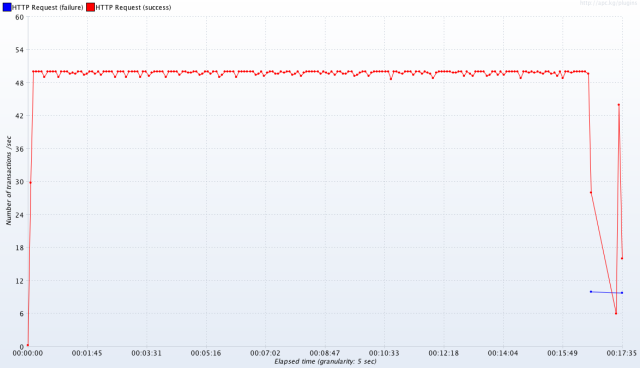The height and width of the screenshot is (368, 640).
Task: Click the x-axis label 00:03:31
Action: (x=147, y=353)
